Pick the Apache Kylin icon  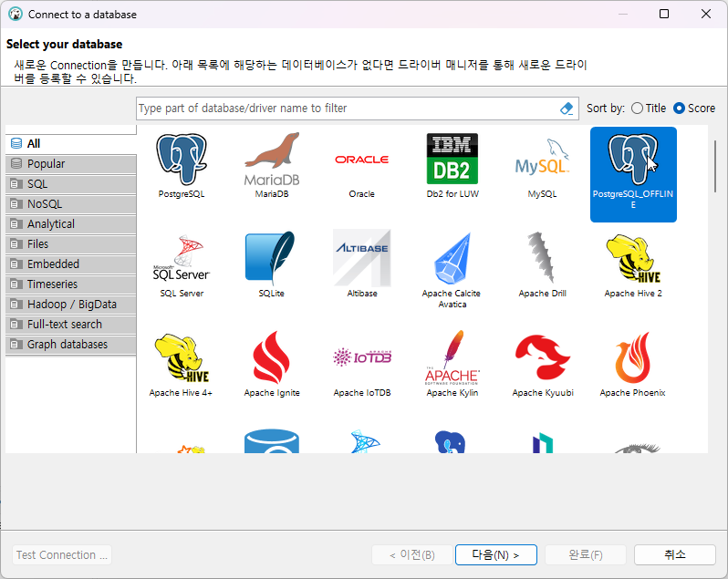point(452,357)
